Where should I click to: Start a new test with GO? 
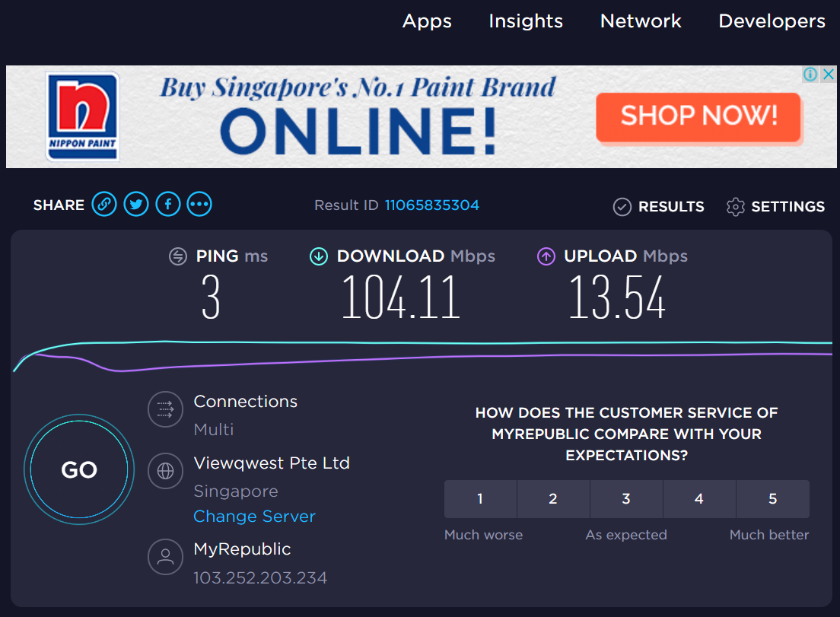coord(79,469)
